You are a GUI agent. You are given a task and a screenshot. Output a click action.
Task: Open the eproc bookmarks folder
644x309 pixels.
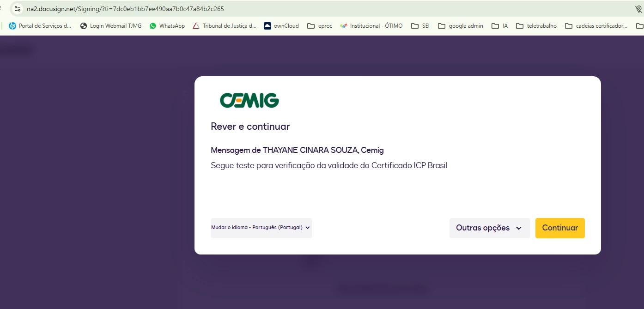(x=320, y=26)
